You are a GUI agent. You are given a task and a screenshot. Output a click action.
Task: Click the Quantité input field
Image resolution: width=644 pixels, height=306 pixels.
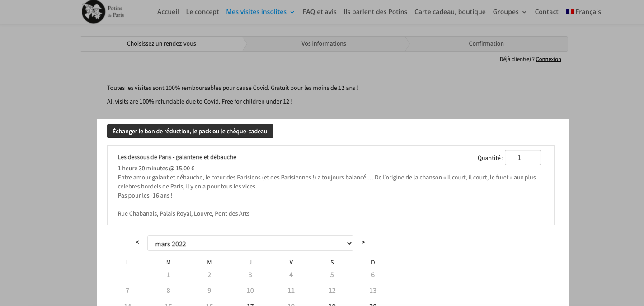tap(523, 157)
